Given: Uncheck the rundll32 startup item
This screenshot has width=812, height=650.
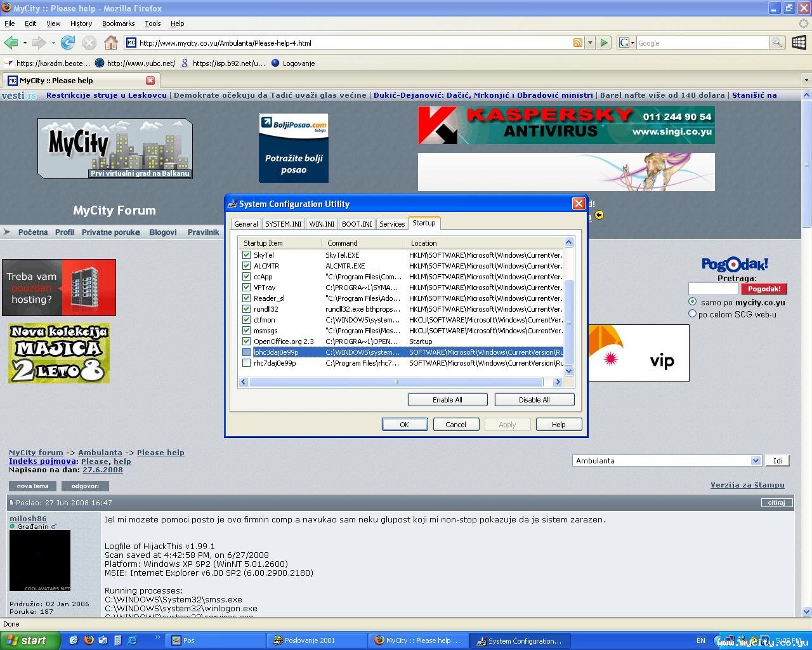Looking at the screenshot, I should pyautogui.click(x=247, y=309).
